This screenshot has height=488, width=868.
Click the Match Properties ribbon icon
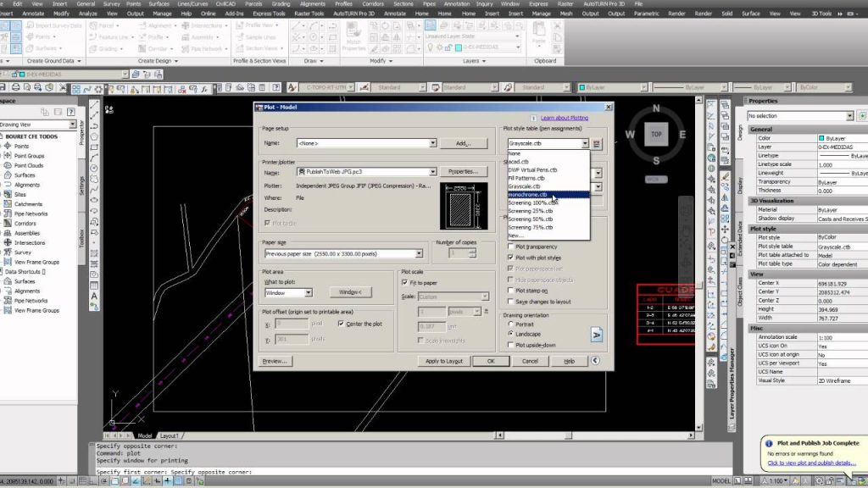coord(353,36)
